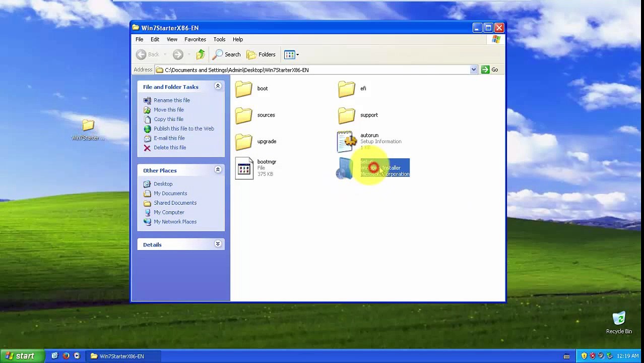Click Publish this file to the Web

pos(184,129)
